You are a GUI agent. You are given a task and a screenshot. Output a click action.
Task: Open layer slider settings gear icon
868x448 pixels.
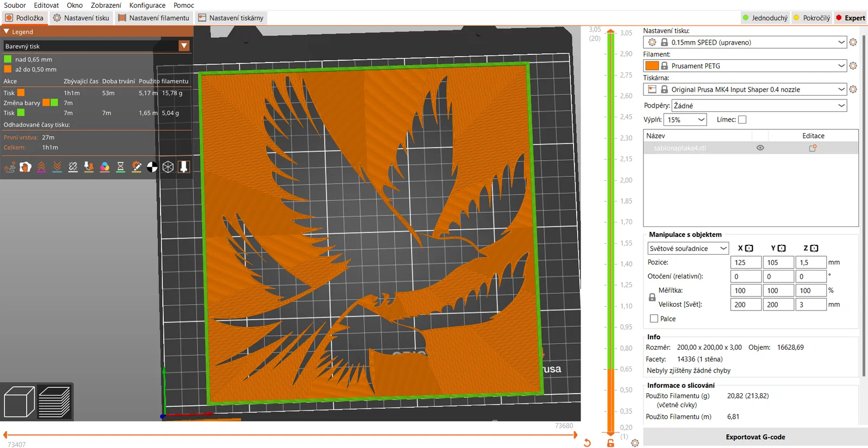(x=635, y=443)
